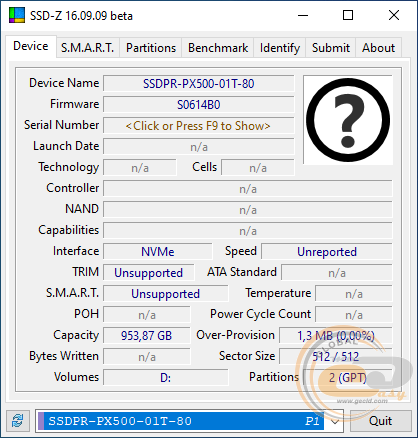
Task: Show the About tab
Action: click(x=378, y=48)
